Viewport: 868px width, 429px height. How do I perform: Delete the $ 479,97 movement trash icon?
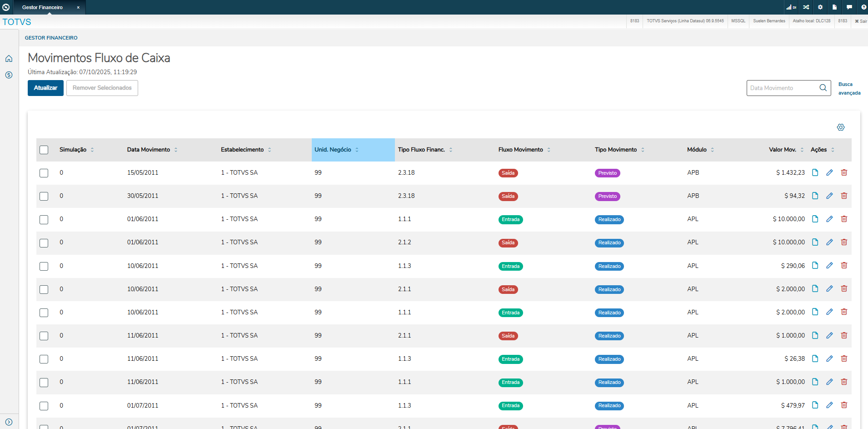click(x=844, y=405)
